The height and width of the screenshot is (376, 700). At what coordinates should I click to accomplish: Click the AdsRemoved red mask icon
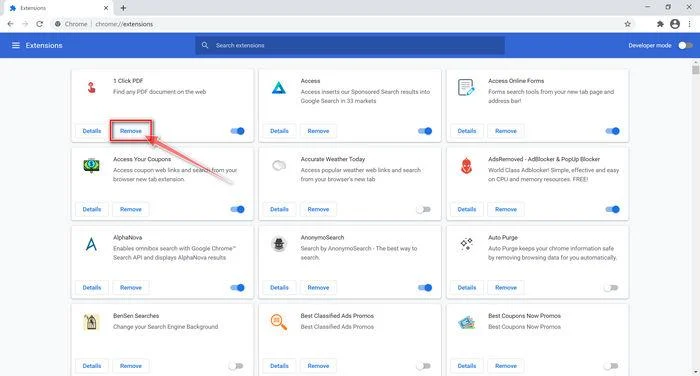[467, 166]
